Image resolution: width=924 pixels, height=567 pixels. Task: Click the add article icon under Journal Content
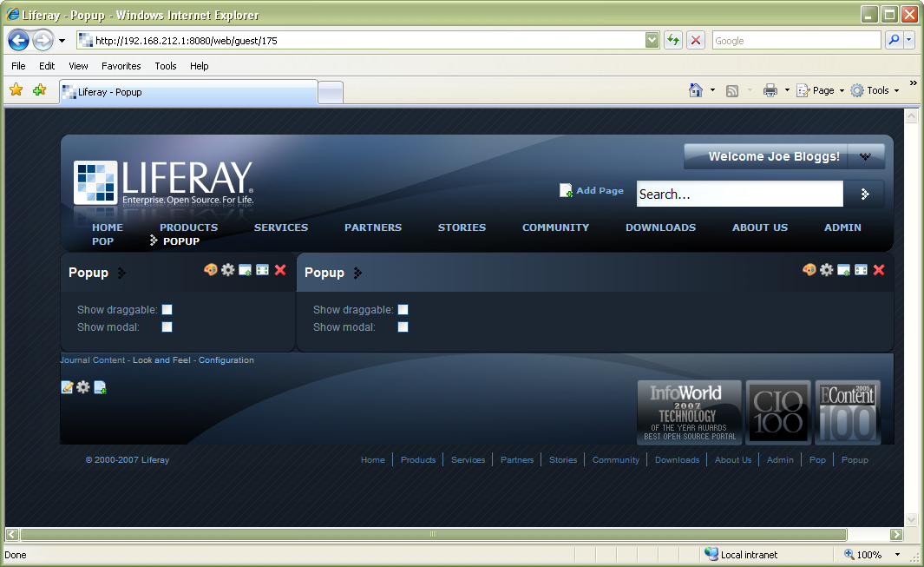(100, 387)
